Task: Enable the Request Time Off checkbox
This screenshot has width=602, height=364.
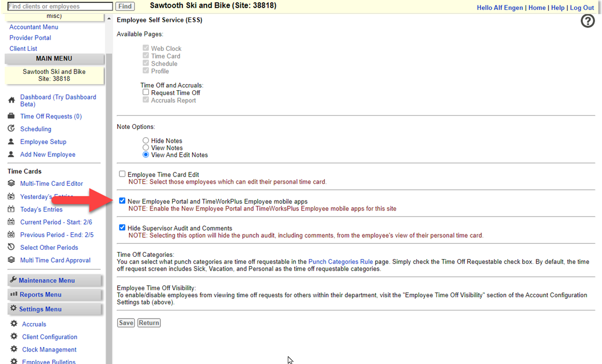Action: (146, 92)
